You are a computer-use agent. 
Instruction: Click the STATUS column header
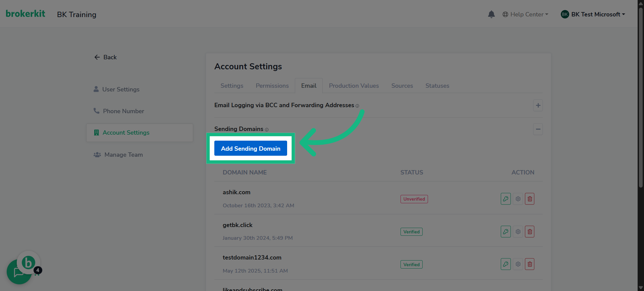pyautogui.click(x=412, y=172)
